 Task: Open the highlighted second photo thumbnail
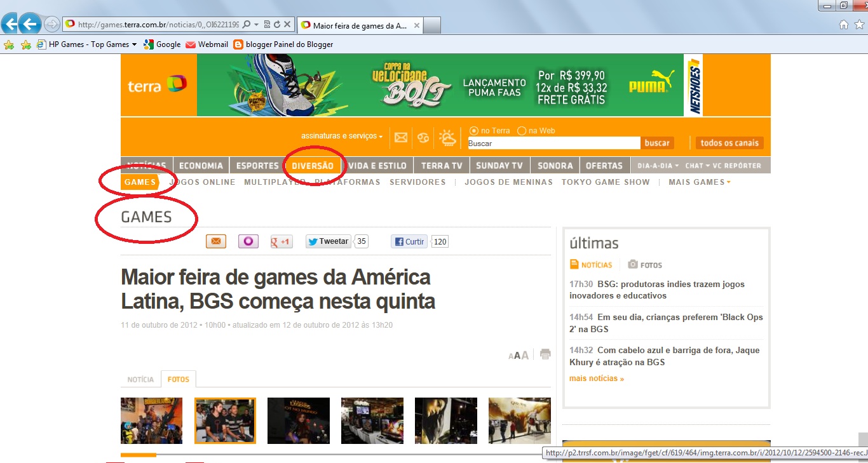pos(225,420)
